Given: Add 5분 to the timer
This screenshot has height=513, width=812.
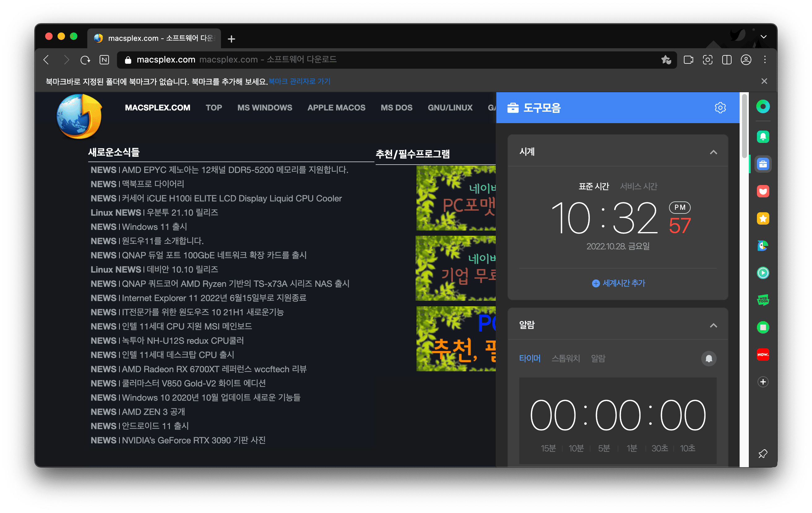Looking at the screenshot, I should pos(604,448).
